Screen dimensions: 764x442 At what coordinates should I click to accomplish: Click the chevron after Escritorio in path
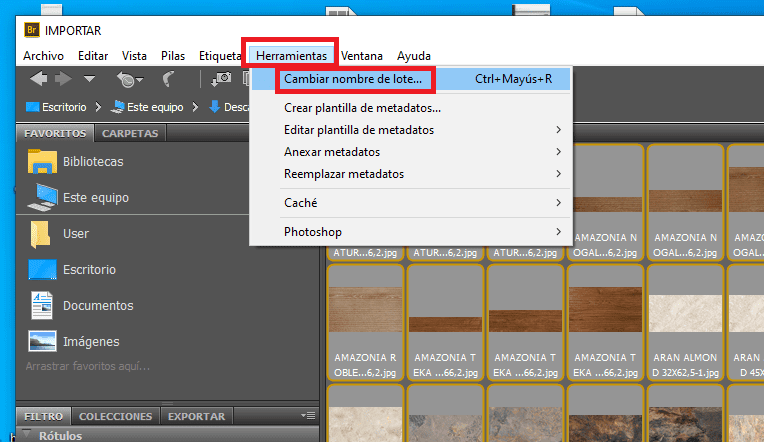pyautogui.click(x=98, y=107)
